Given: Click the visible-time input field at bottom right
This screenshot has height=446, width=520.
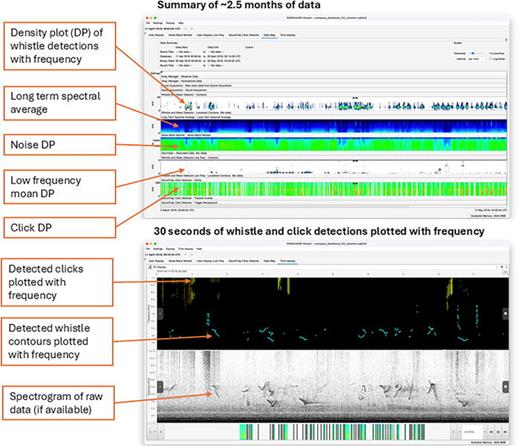Looking at the screenshot, I should (x=472, y=432).
